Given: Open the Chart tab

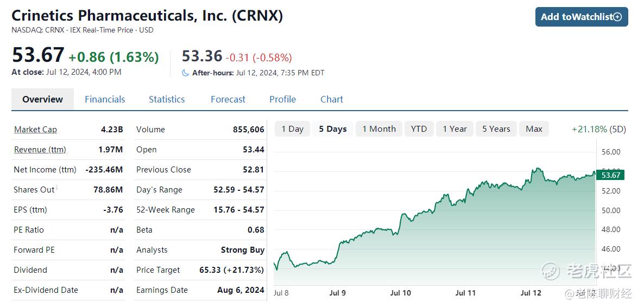Looking at the screenshot, I should [331, 99].
